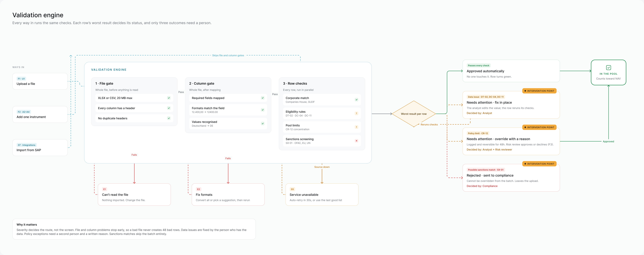
Task: Click check icon on Formats match the field
Action: pyautogui.click(x=262, y=110)
